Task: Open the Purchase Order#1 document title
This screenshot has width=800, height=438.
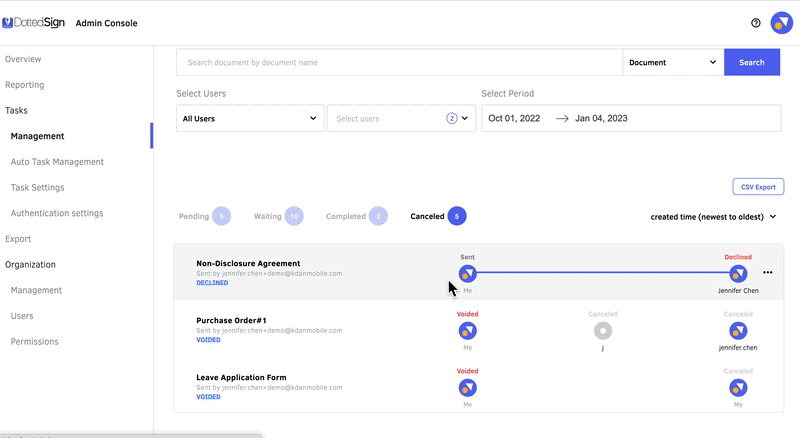Action: point(231,321)
